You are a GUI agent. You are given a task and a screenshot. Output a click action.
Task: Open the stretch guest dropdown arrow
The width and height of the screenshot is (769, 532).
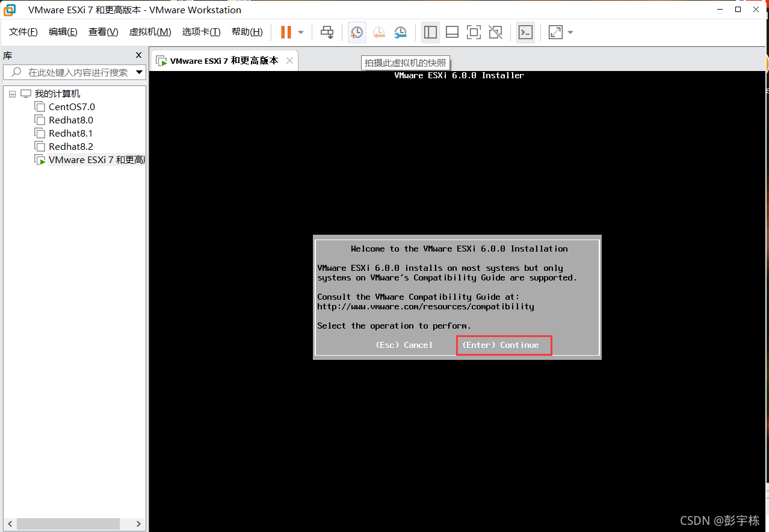pos(570,32)
